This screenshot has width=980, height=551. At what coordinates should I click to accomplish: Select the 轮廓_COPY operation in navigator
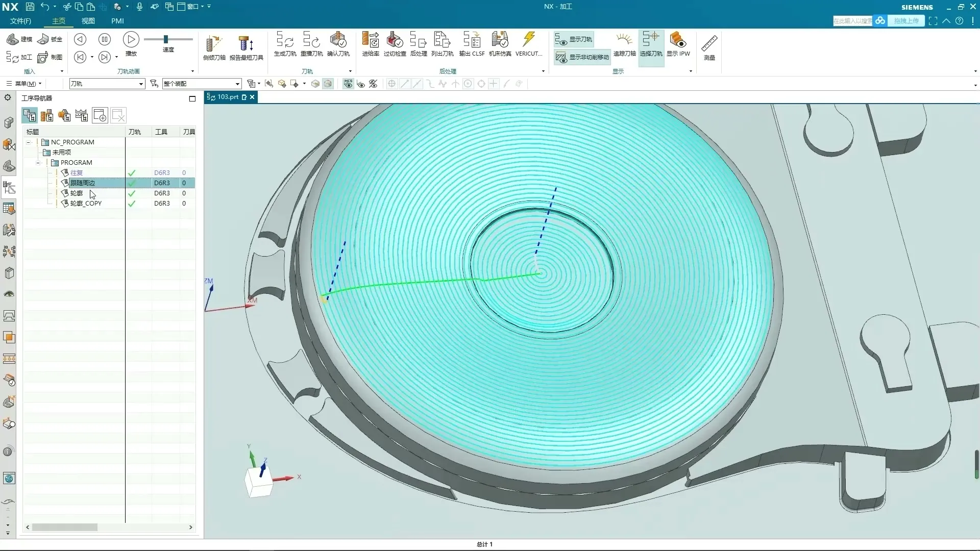tap(86, 204)
